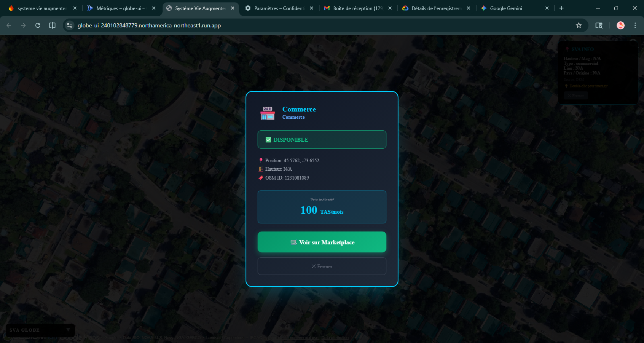Go back to the previous page
Screen dimensions: 644x343
[9, 25]
